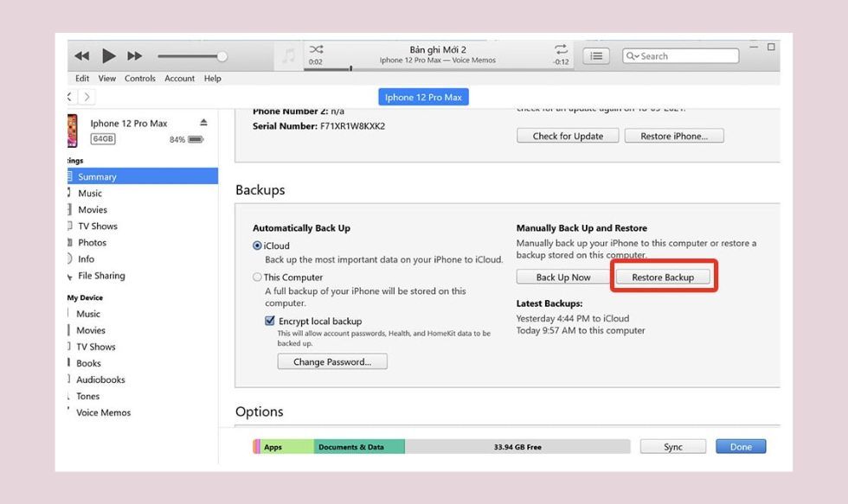Open the View menu
The image size is (848, 504).
pyautogui.click(x=107, y=79)
